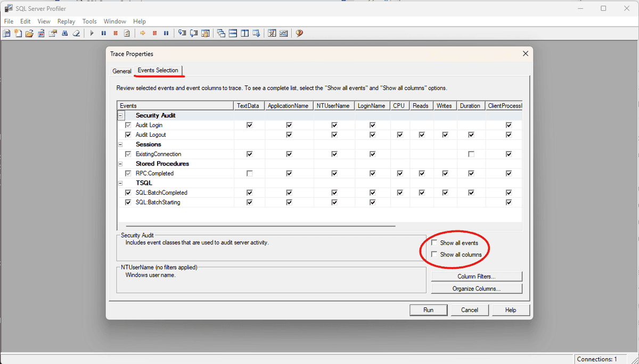Open the Find dialog from the toolbar
639x364 pixels.
point(64,33)
